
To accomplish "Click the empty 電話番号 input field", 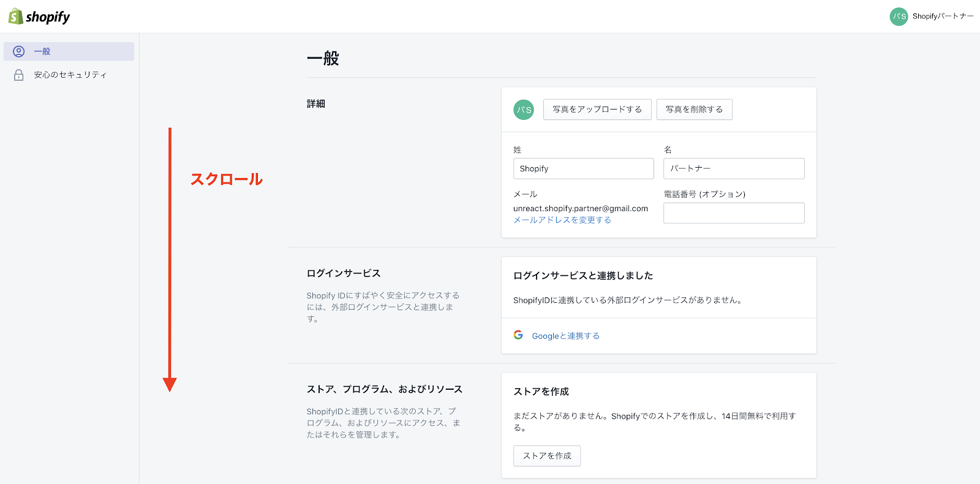I will coord(733,213).
